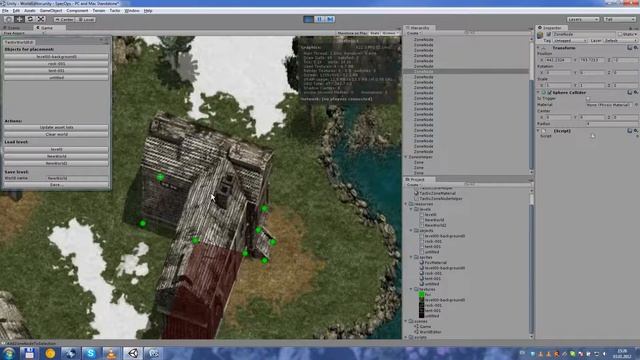Select the Hand tool in toolbar

(x=8, y=19)
